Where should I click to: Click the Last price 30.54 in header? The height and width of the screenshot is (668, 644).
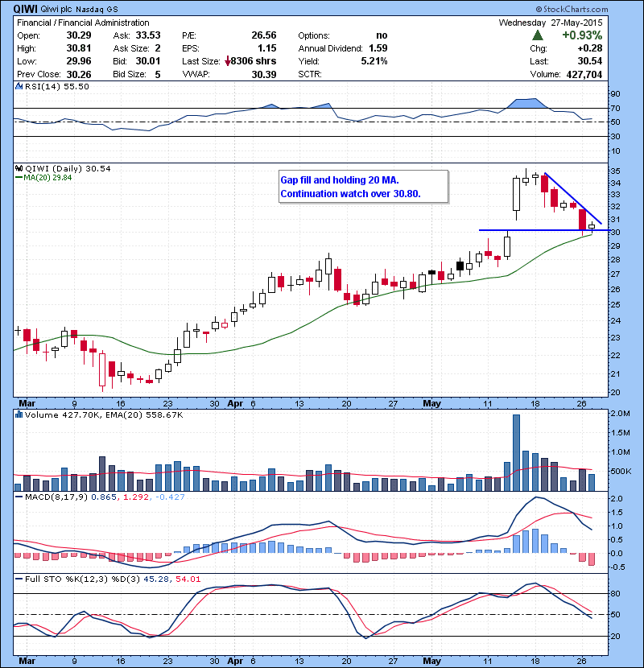click(590, 61)
